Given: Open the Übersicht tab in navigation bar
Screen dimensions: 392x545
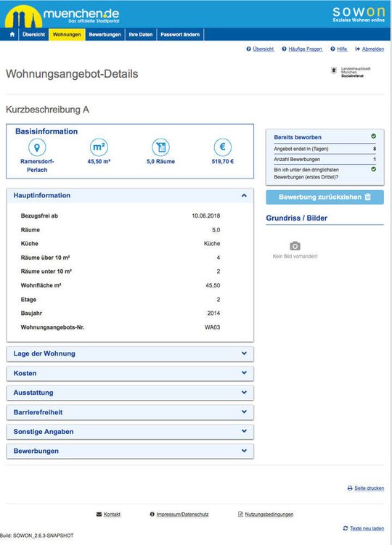Looking at the screenshot, I should pos(33,34).
